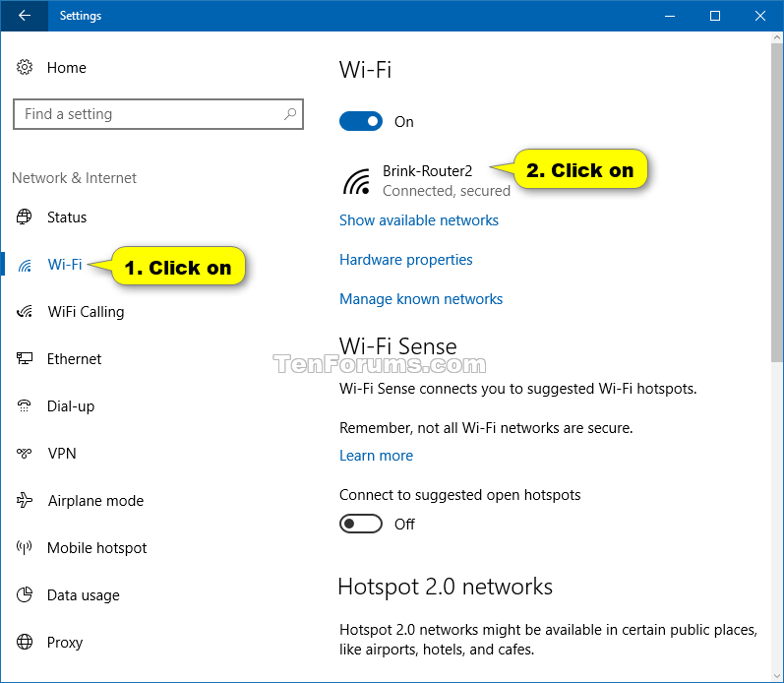Click the 'Hotspot 2.0 networks' heading
784x683 pixels.
446,587
